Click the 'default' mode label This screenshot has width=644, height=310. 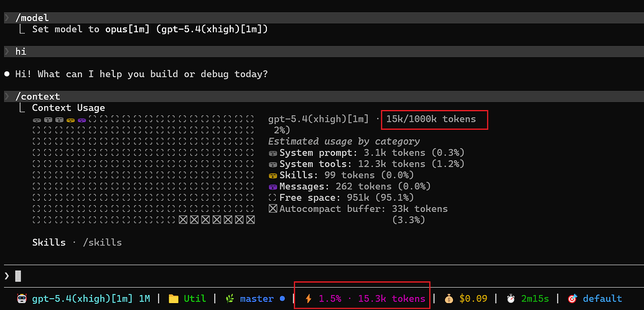click(602, 299)
